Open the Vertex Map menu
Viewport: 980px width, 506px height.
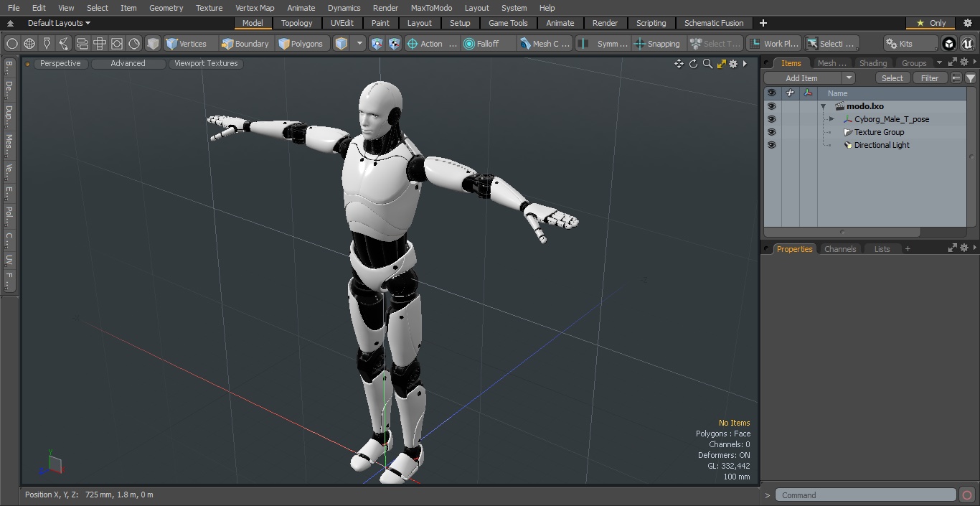255,8
